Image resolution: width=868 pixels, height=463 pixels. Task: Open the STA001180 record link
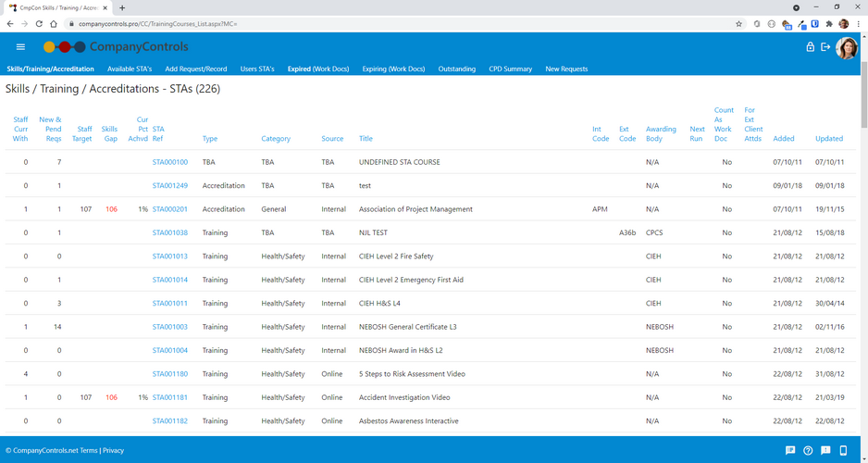[x=170, y=374]
